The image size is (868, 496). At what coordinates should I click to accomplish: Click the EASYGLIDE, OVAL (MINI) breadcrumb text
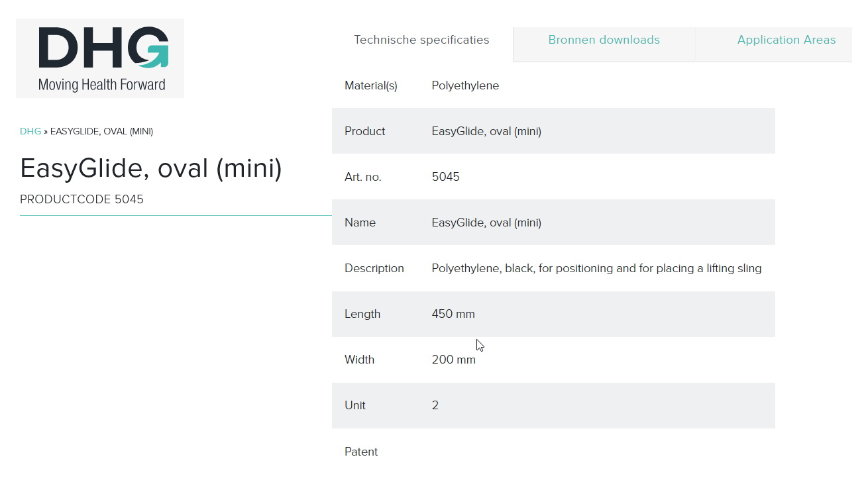(x=101, y=131)
